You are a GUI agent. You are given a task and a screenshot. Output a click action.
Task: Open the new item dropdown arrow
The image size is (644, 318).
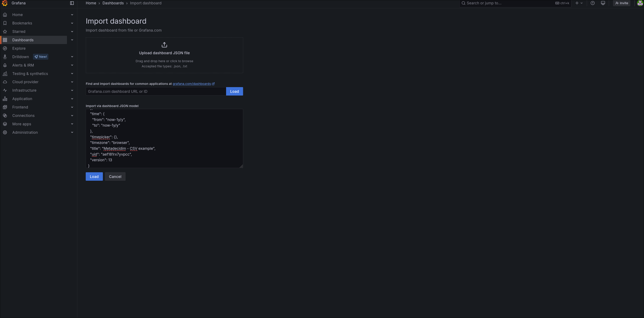[x=582, y=3]
